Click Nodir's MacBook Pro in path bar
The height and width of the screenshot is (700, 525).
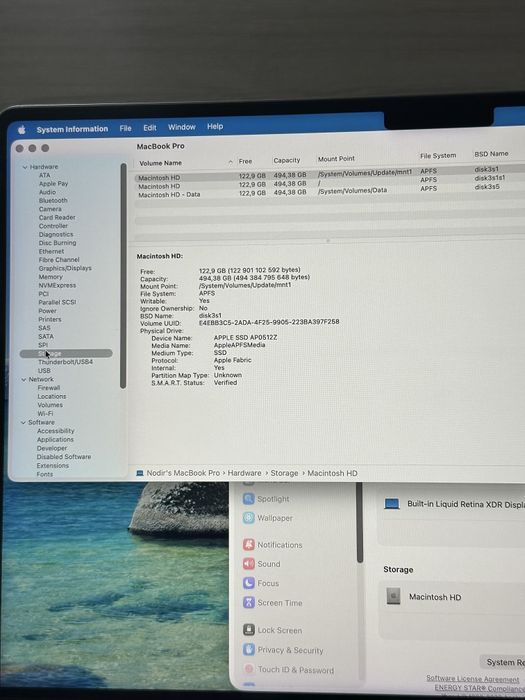[183, 473]
